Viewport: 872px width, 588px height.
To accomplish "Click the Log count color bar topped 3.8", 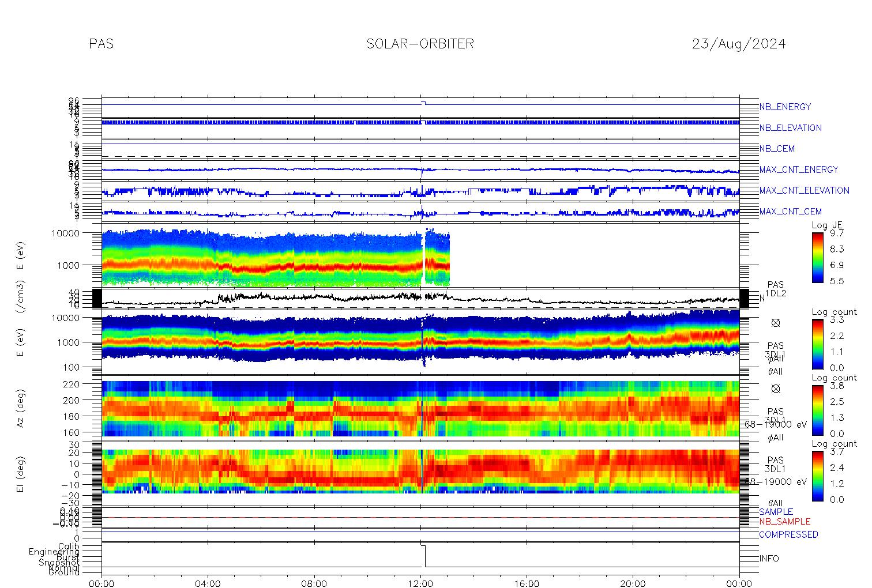I will point(817,410).
